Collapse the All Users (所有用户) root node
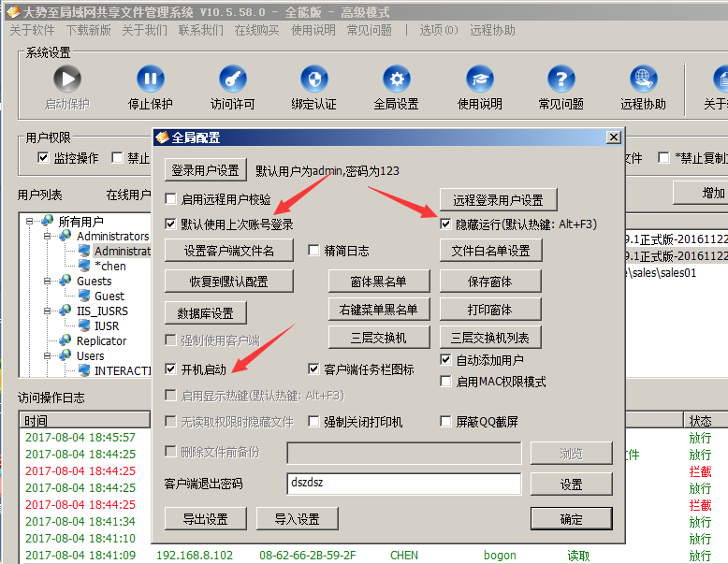 [x=29, y=222]
